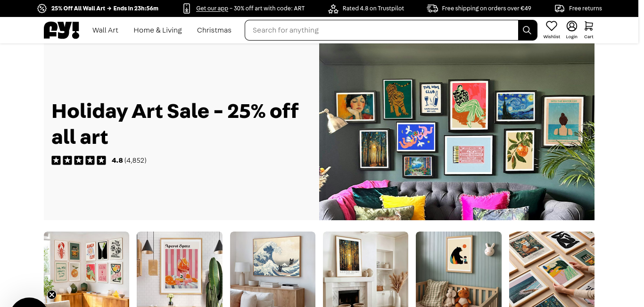Click the five-star rating under Holiday Art Sale
The image size is (644, 307).
(79, 160)
